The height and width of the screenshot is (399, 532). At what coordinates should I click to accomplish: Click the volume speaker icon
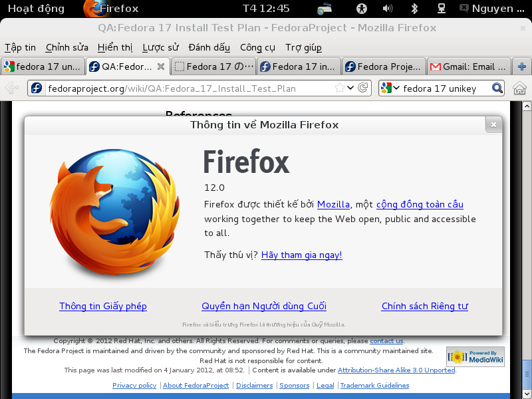click(x=388, y=9)
